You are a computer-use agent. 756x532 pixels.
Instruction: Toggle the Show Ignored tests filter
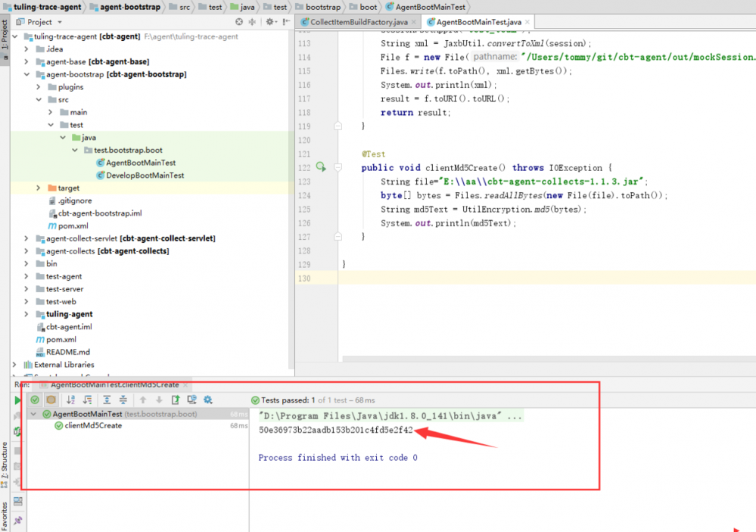(x=51, y=400)
